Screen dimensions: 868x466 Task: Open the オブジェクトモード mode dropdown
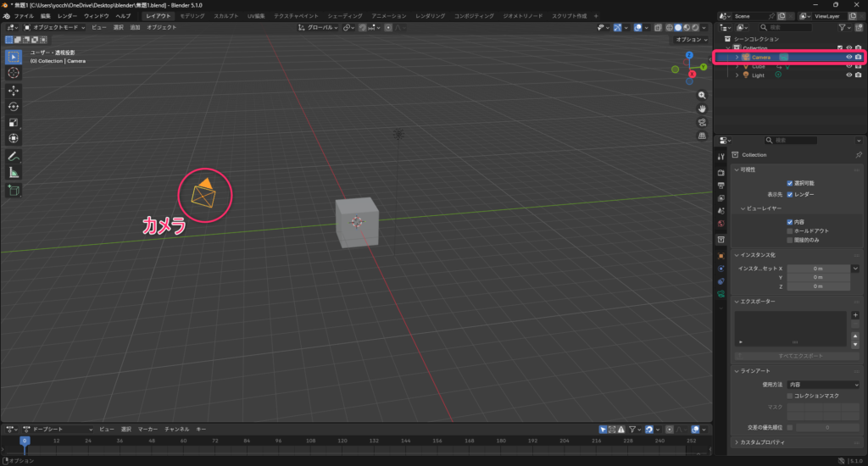coord(57,27)
